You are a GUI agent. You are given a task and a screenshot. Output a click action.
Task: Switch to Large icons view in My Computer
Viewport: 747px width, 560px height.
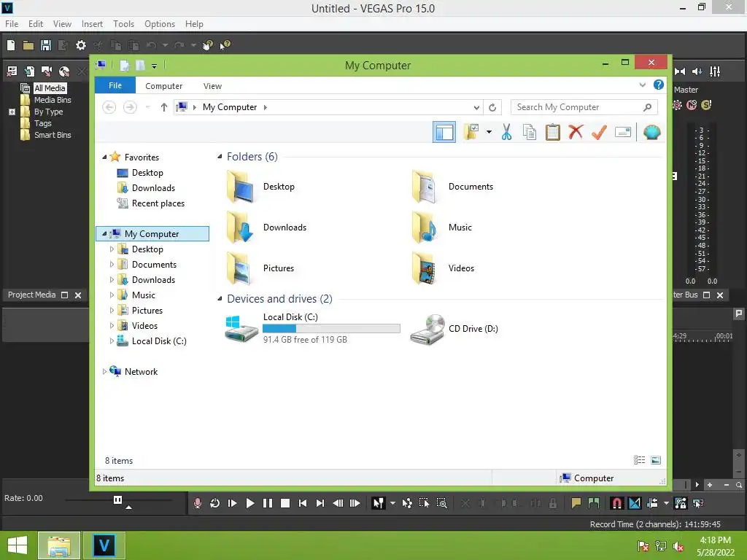tap(656, 460)
